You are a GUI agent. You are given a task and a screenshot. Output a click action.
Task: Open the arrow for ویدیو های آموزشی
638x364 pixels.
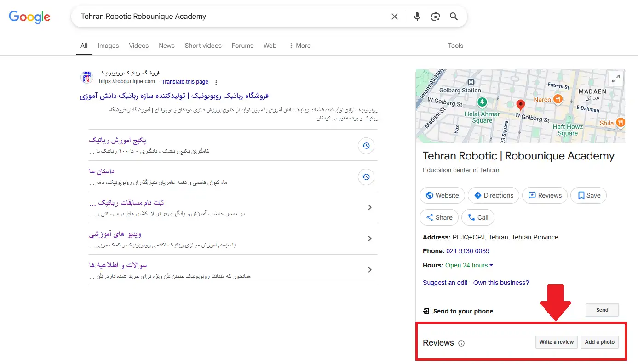pos(370,239)
